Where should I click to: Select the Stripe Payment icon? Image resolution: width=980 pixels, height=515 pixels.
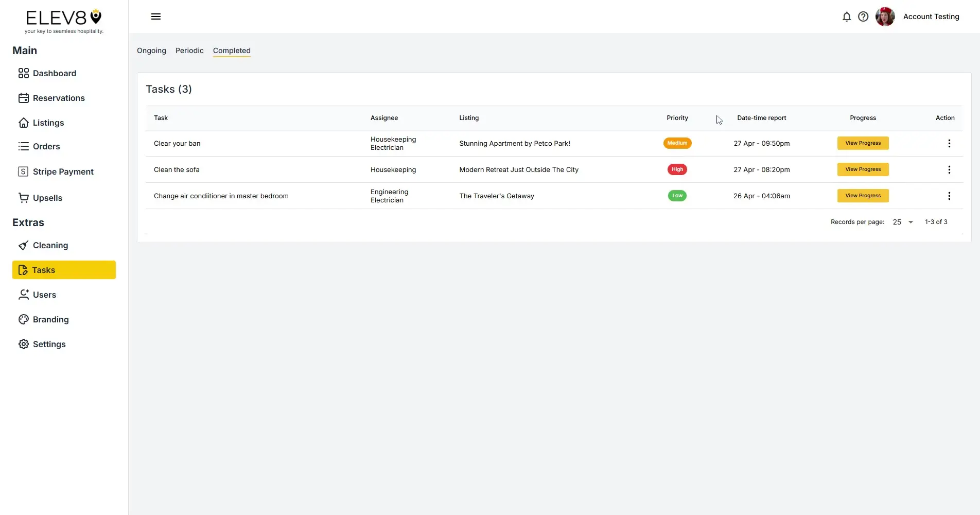tap(23, 171)
